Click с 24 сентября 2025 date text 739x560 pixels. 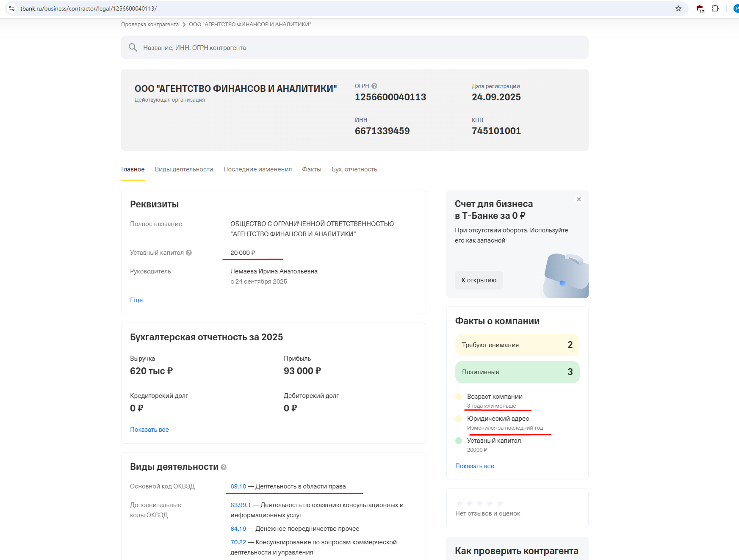point(259,281)
